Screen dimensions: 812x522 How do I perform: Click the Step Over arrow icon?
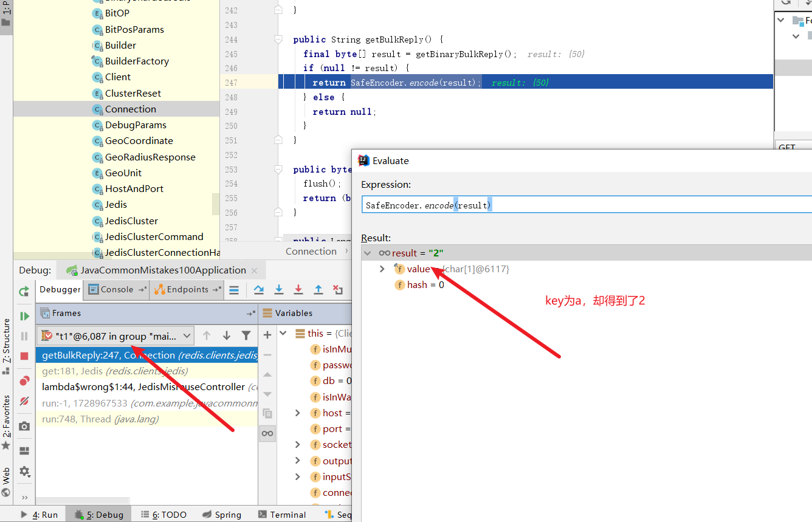pos(259,290)
